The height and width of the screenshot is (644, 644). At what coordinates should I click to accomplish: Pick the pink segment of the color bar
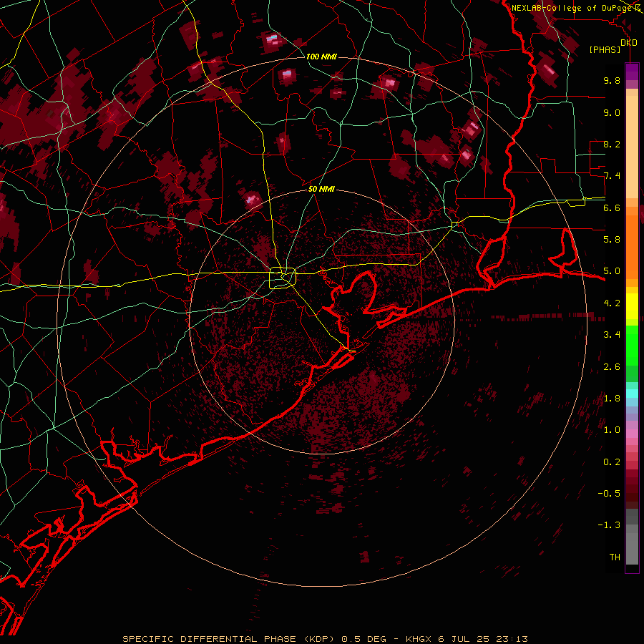(632, 434)
